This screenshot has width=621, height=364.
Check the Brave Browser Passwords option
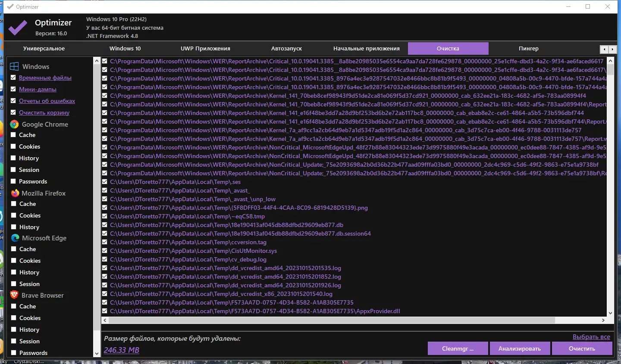pyautogui.click(x=14, y=353)
